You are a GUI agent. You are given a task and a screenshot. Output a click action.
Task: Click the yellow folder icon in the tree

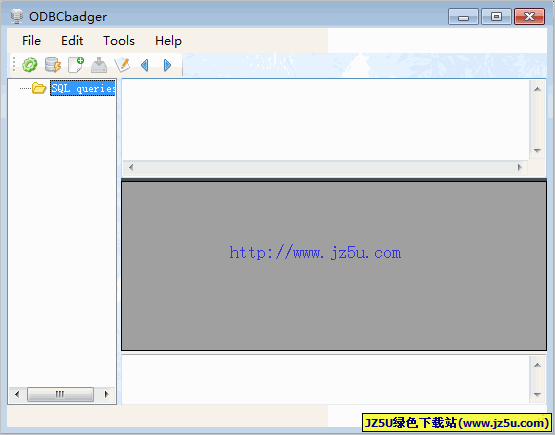39,88
